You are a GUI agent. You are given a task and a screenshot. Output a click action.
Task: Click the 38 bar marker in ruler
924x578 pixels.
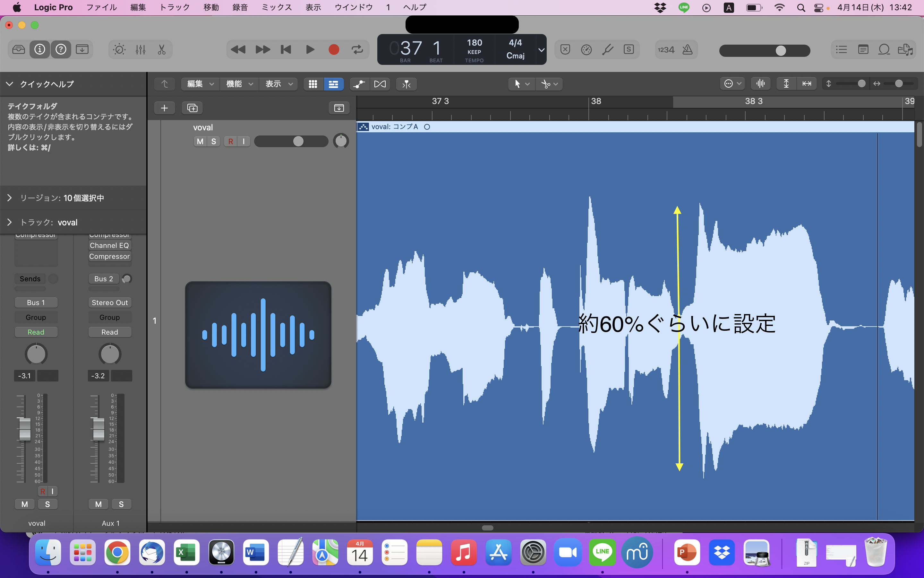(596, 101)
